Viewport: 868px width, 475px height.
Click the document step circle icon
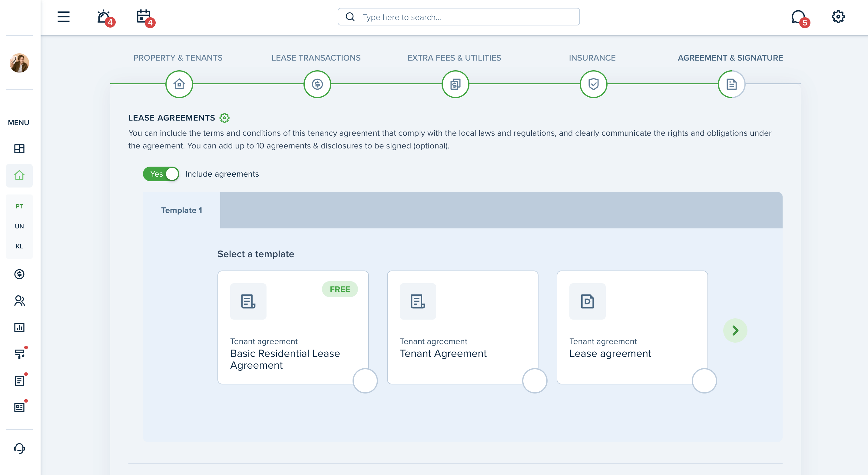coord(731,84)
